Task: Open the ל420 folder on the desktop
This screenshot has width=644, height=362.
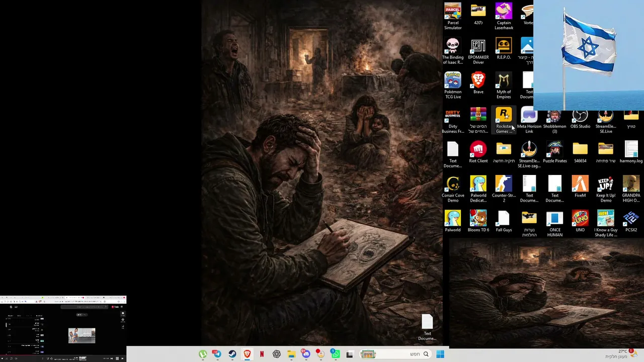Action: coord(478,14)
